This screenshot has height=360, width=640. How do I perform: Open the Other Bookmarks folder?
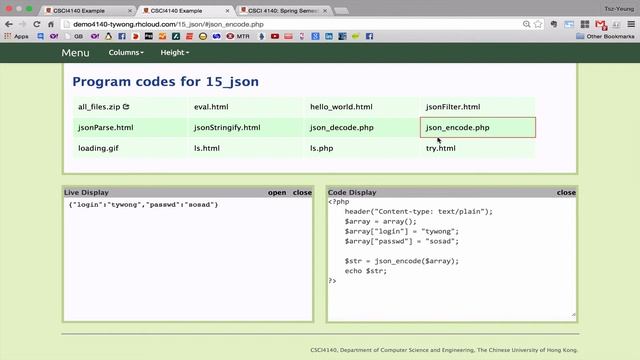[605, 36]
